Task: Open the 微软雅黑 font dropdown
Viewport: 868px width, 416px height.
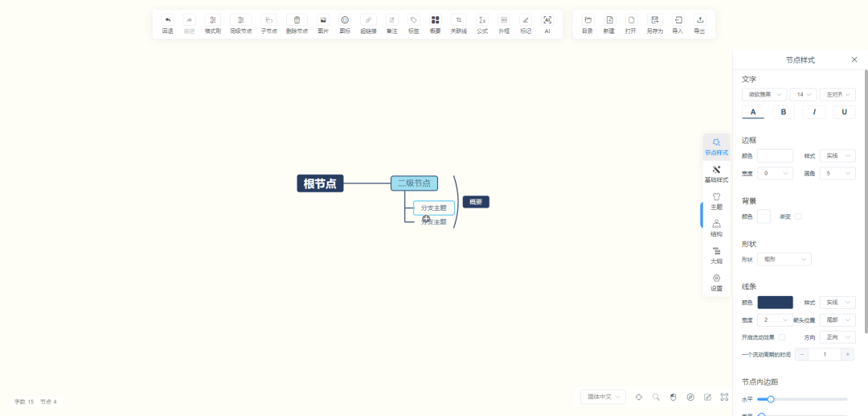Action: (764, 95)
